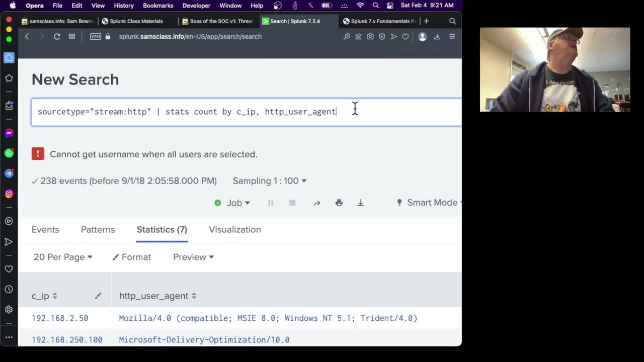Select the Statistics (7) tab
Image resolution: width=644 pixels, height=362 pixels.
[x=162, y=229]
